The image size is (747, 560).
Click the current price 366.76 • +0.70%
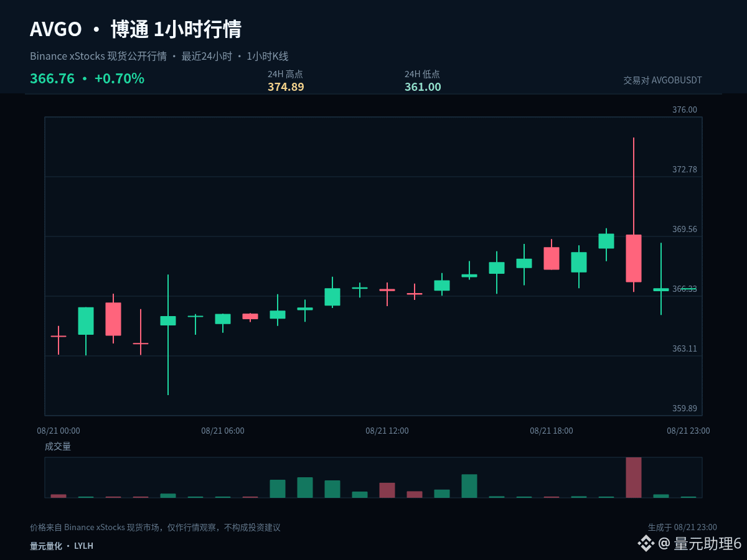tap(87, 78)
